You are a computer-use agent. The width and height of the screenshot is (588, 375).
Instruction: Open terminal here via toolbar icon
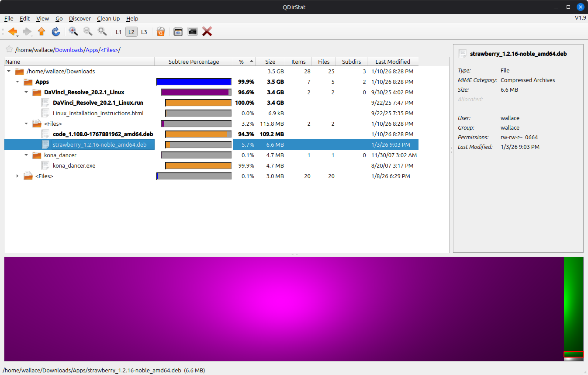click(192, 31)
